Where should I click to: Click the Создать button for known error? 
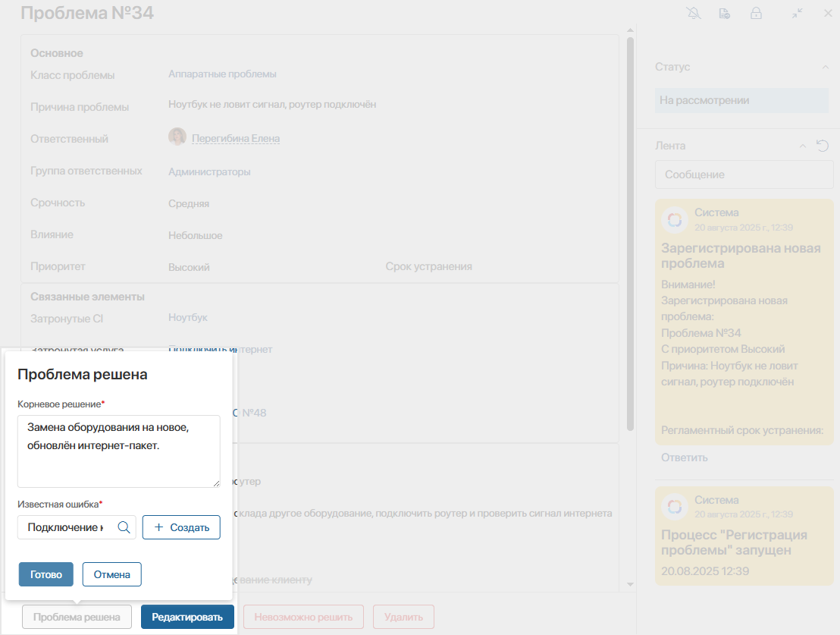182,527
